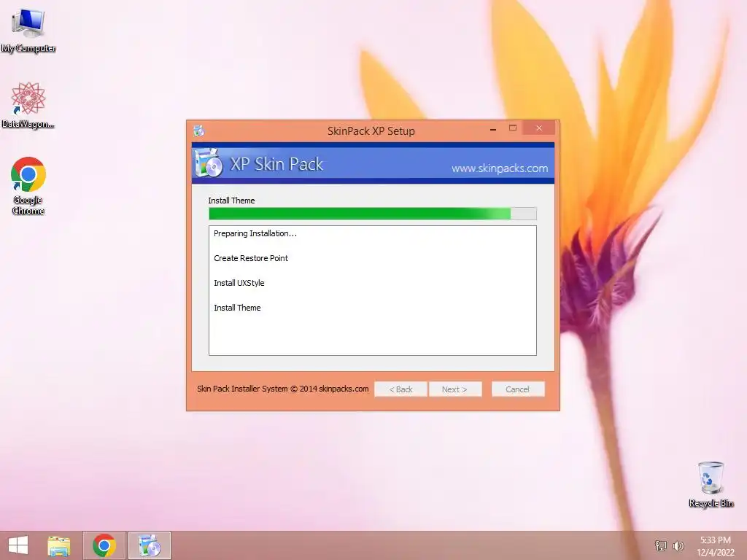The image size is (747, 560).
Task: Launch Google Chrome desktop shortcut
Action: click(x=28, y=186)
